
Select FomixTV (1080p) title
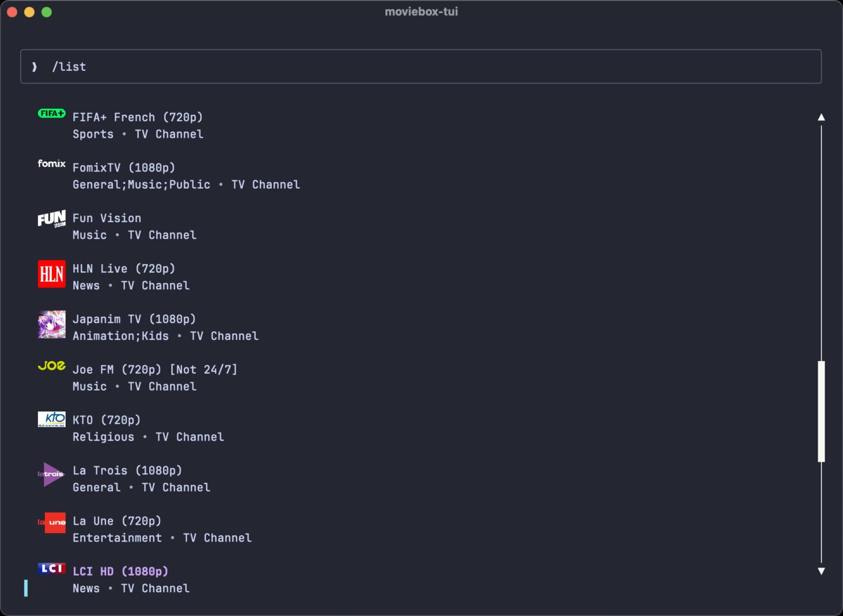click(x=124, y=168)
